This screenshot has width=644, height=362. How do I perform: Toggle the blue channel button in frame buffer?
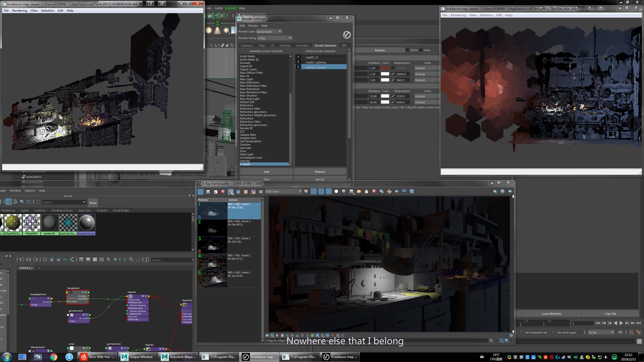(329, 191)
